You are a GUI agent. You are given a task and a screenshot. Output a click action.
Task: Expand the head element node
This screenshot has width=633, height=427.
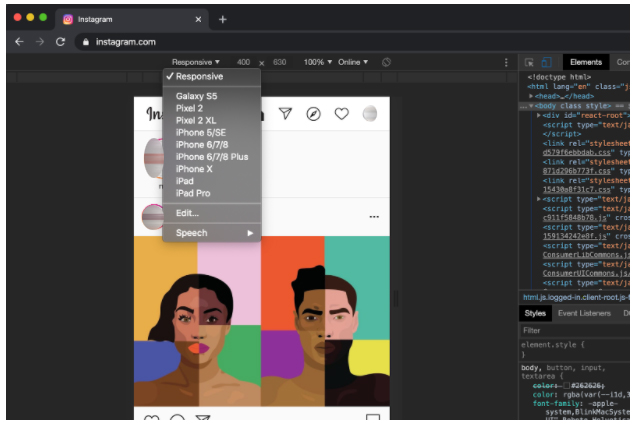pos(531,96)
